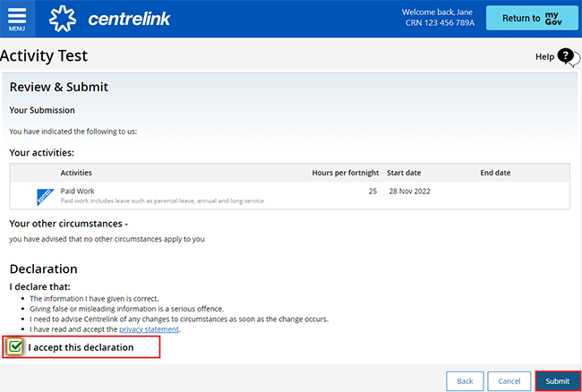Return to myGov button
Image resolution: width=582 pixels, height=392 pixels.
pos(532,18)
